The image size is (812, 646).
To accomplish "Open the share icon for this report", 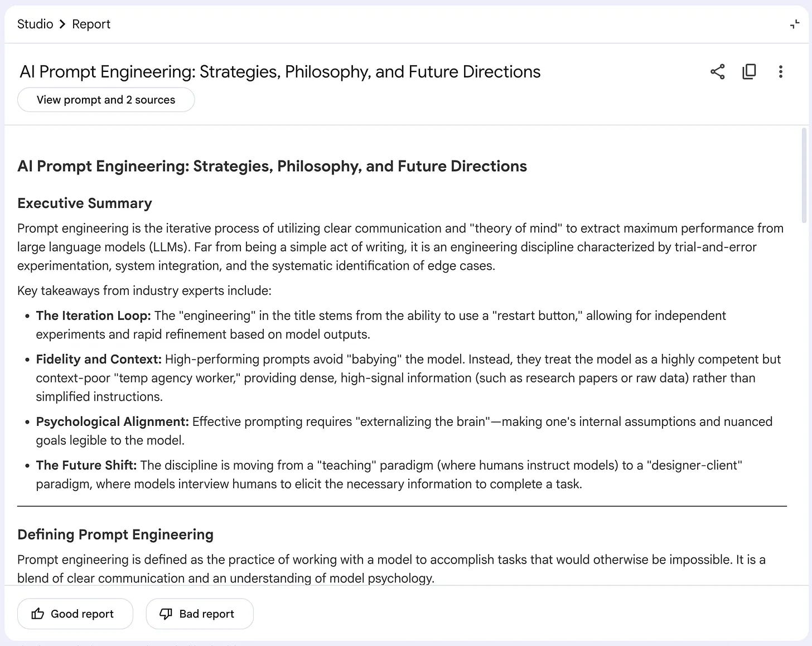I will pos(718,72).
